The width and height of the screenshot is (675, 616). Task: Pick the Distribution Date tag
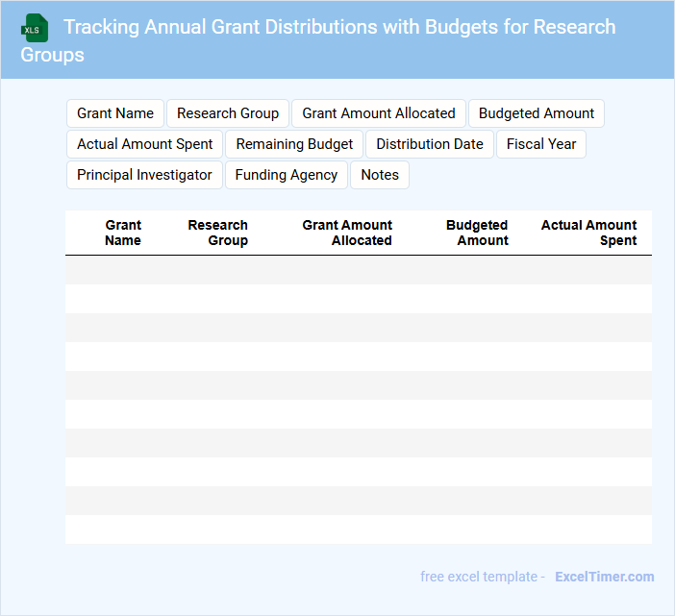click(430, 144)
